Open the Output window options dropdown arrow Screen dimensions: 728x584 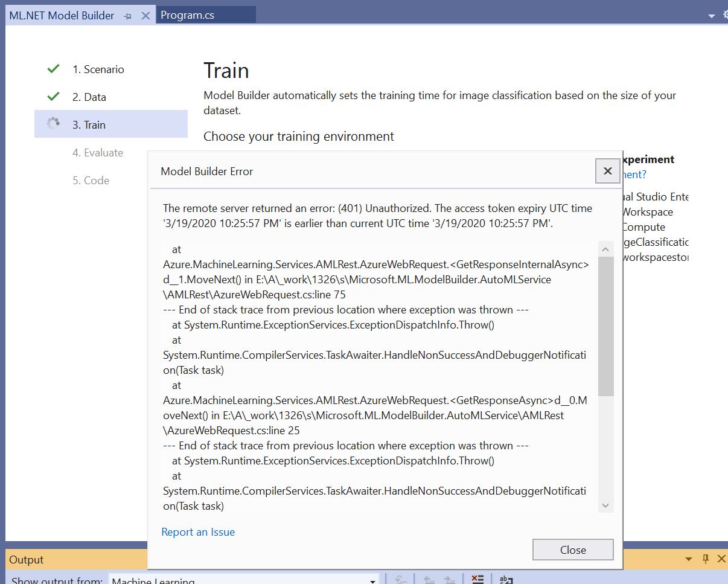pos(688,559)
